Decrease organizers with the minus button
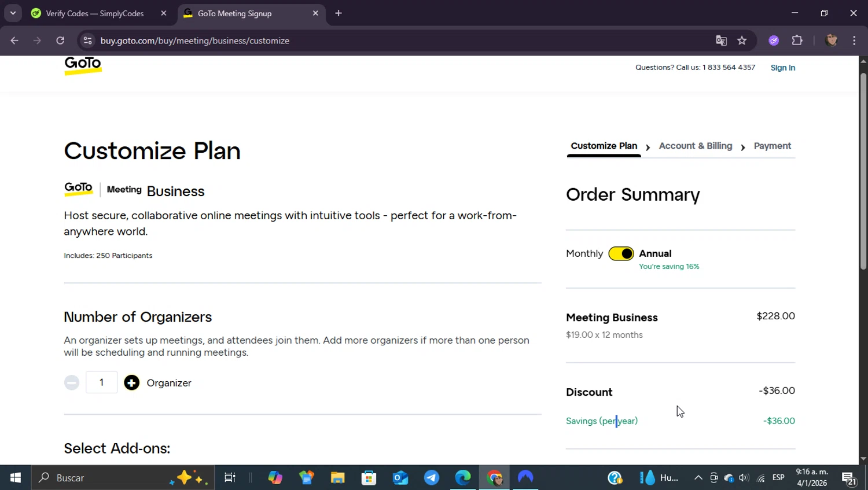Screen dimensions: 868x490 click(72, 382)
